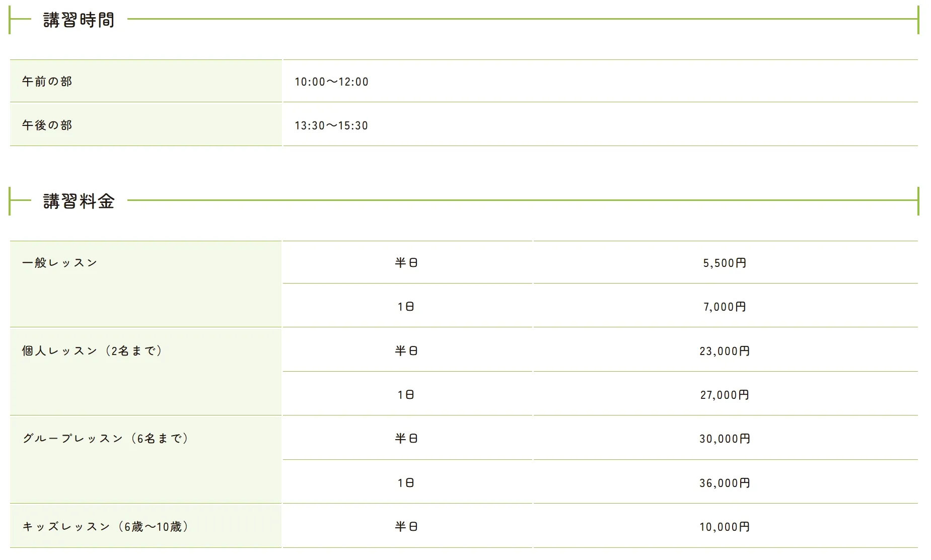Screen dimensions: 931x560
Task: Select the グループレッスン（6名まで） label
Action: coord(105,439)
